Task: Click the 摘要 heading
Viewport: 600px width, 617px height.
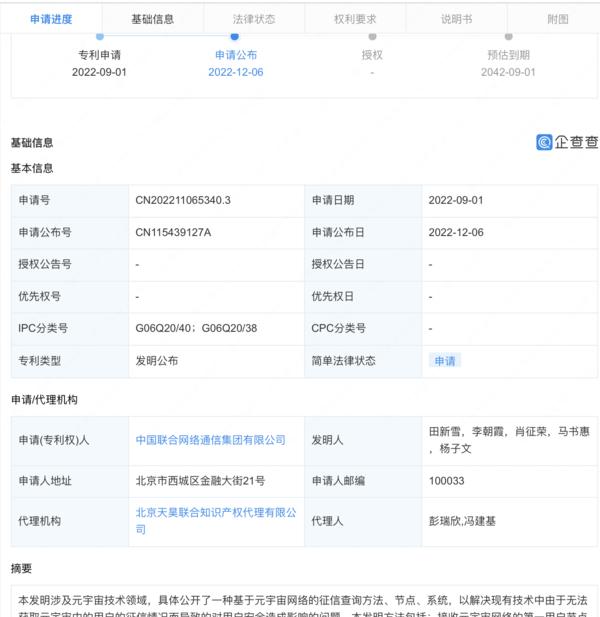Action: point(21,568)
